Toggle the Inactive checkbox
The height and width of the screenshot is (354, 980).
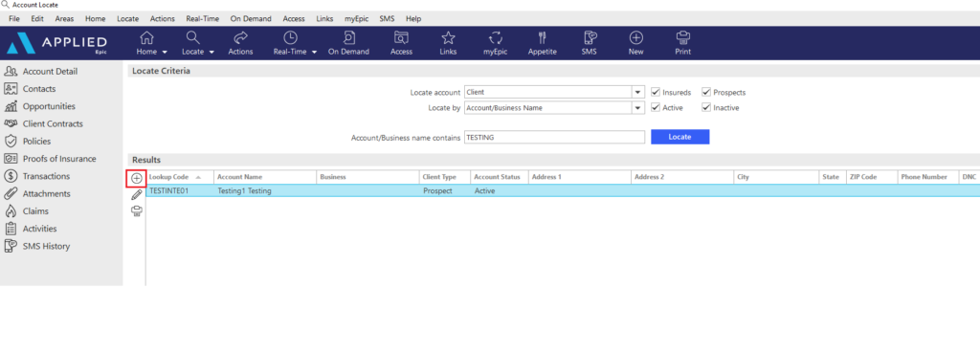[x=705, y=107]
